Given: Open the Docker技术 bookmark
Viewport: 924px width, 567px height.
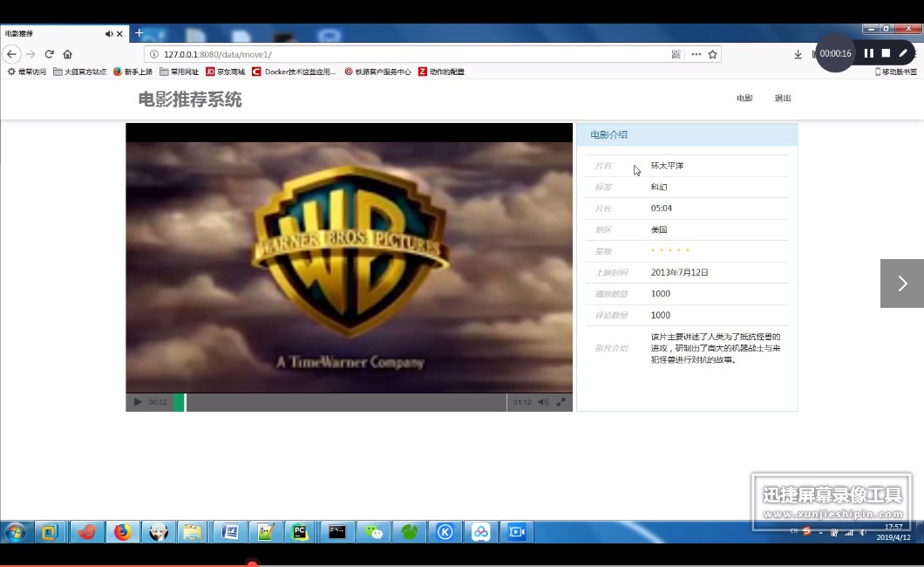Looking at the screenshot, I should point(294,72).
